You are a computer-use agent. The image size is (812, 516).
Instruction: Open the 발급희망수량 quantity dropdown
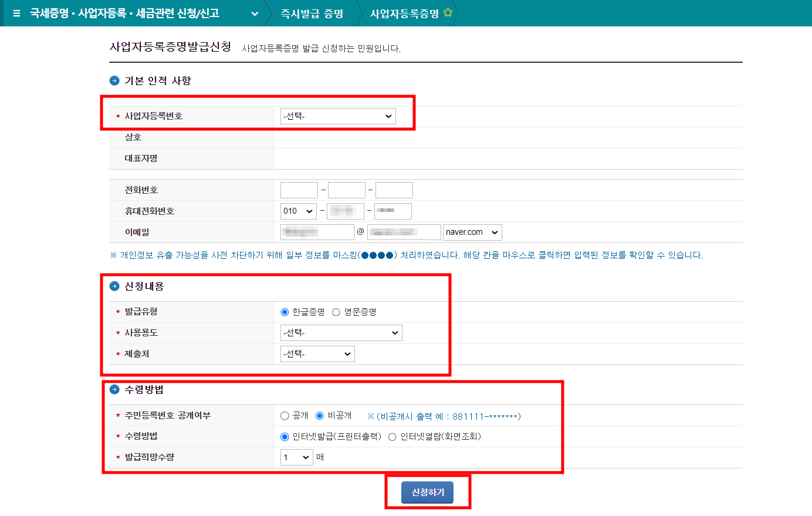[x=296, y=457]
